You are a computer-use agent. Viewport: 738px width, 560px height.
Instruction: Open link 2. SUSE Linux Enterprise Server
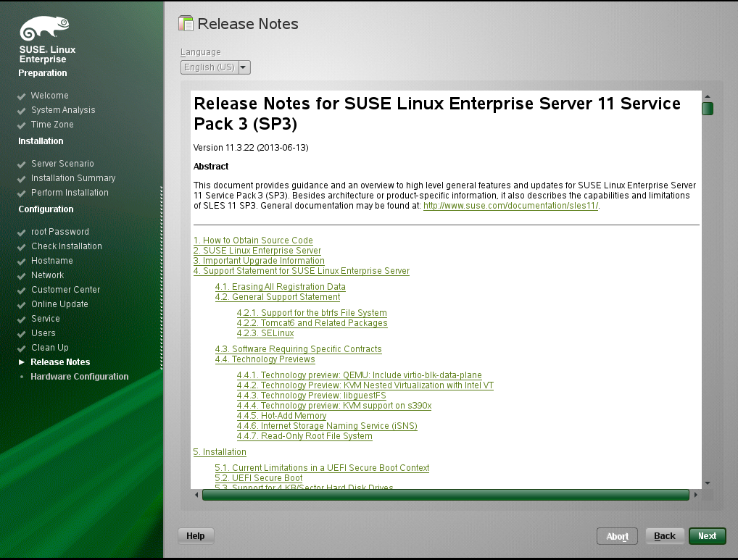[x=257, y=251]
